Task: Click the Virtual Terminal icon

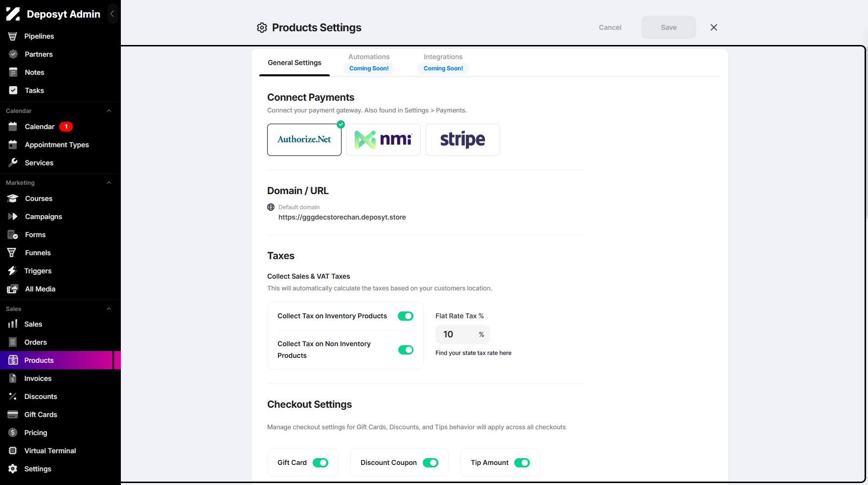Action: [13, 451]
